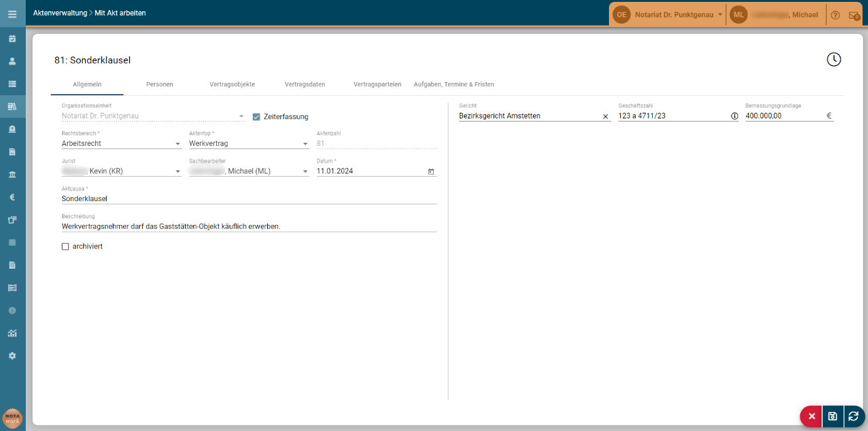This screenshot has width=868, height=431.
Task: Click the info icon beside Geschäftszahl
Action: click(734, 116)
